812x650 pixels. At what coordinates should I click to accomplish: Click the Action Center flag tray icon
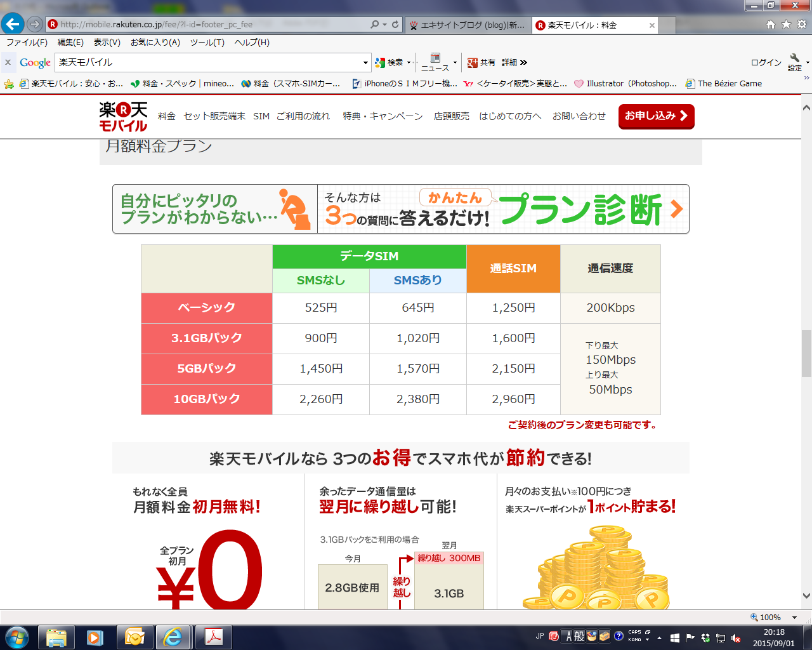click(x=690, y=637)
